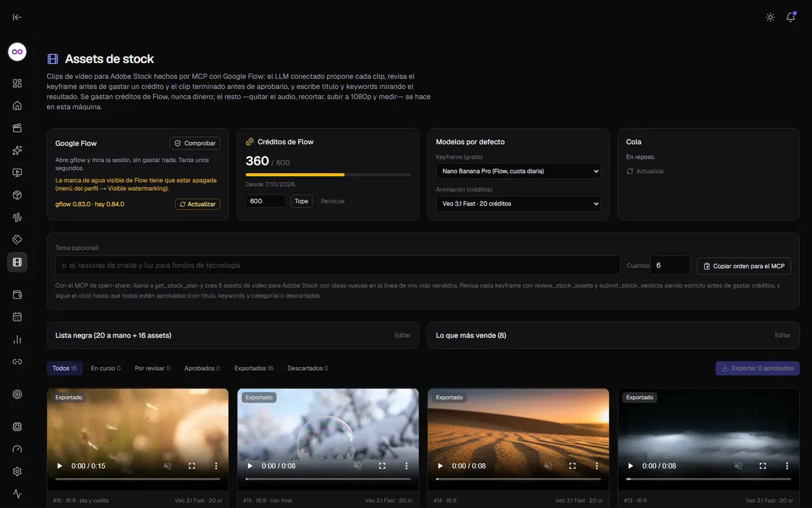Unmute the 0:15 clip numbered #16
Screen dimensions: 812x508
167,466
